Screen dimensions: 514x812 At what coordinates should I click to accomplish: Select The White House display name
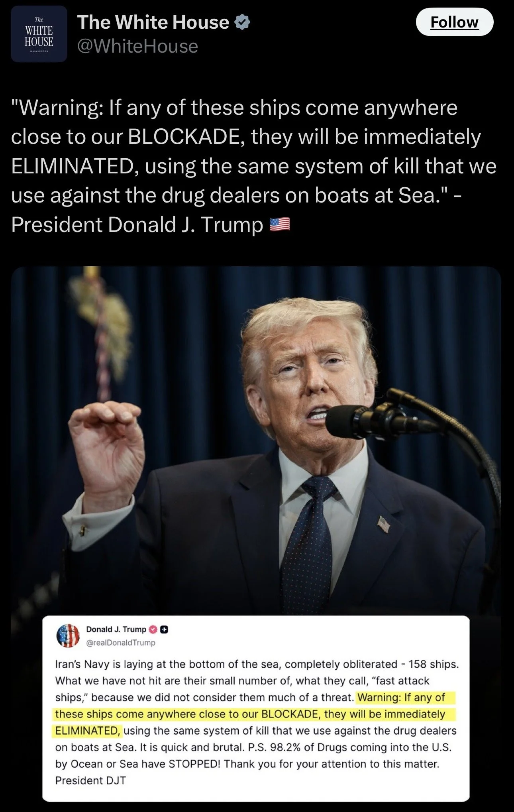153,22
